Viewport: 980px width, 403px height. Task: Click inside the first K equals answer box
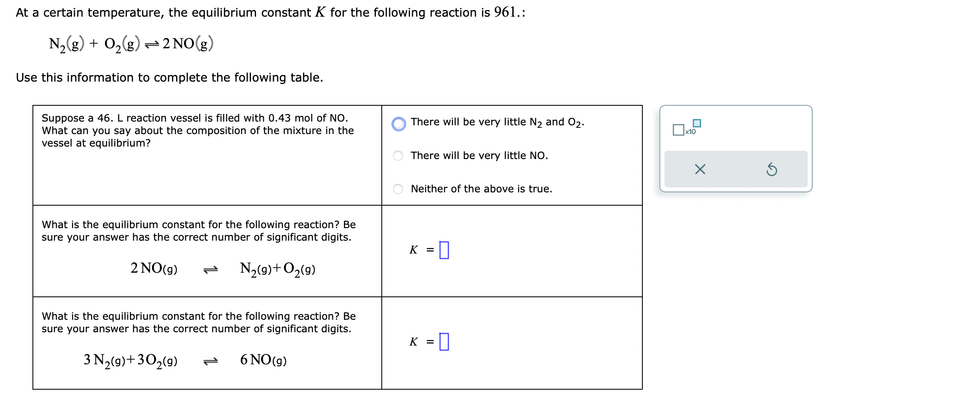click(445, 249)
